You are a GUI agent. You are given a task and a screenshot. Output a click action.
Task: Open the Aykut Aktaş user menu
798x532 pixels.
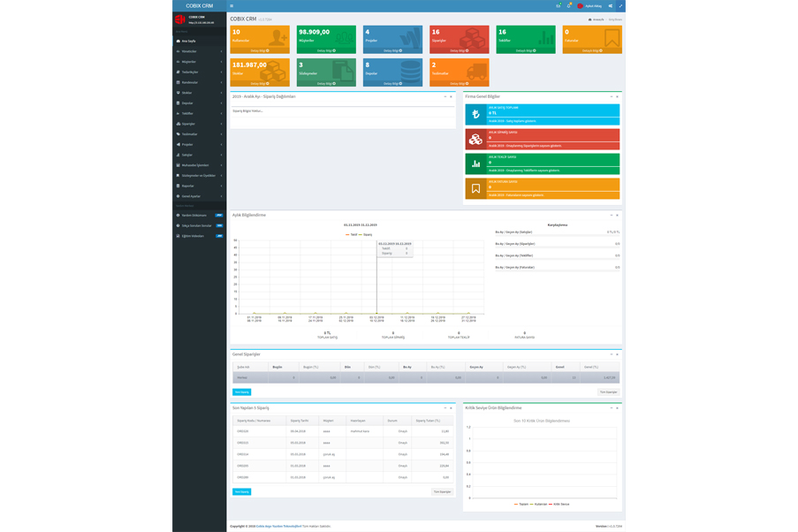click(x=589, y=6)
